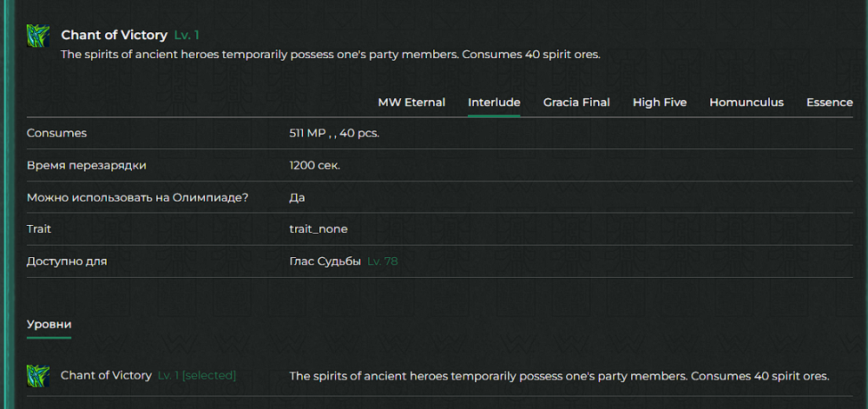Click the 511 MP consumes value
The height and width of the screenshot is (409, 868).
[x=334, y=134]
